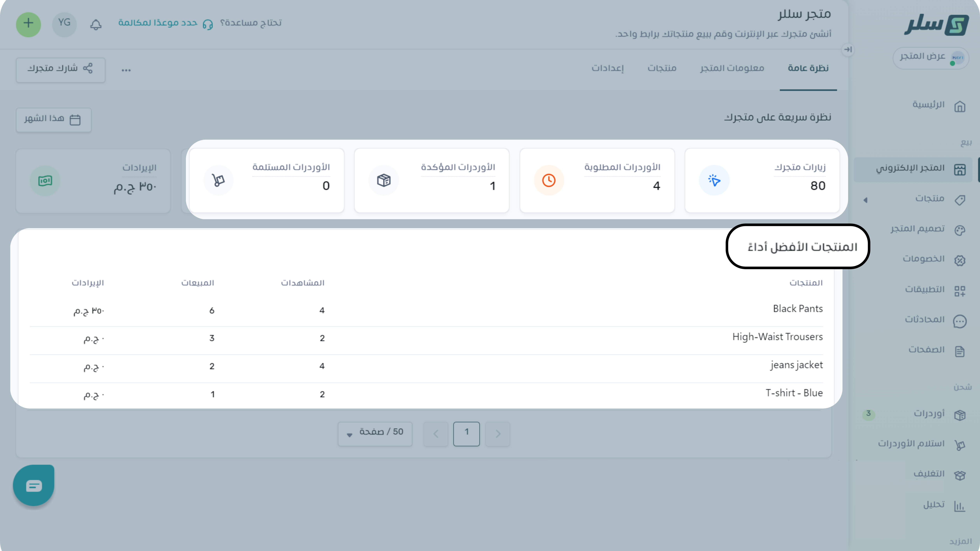Open the chat support bubble
This screenshot has width=980, height=551.
[x=33, y=485]
